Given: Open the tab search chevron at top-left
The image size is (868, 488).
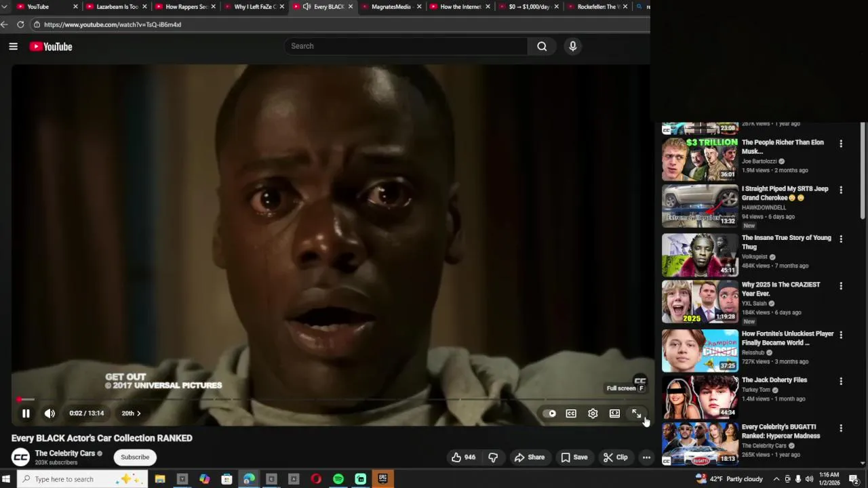Looking at the screenshot, I should point(4,7).
